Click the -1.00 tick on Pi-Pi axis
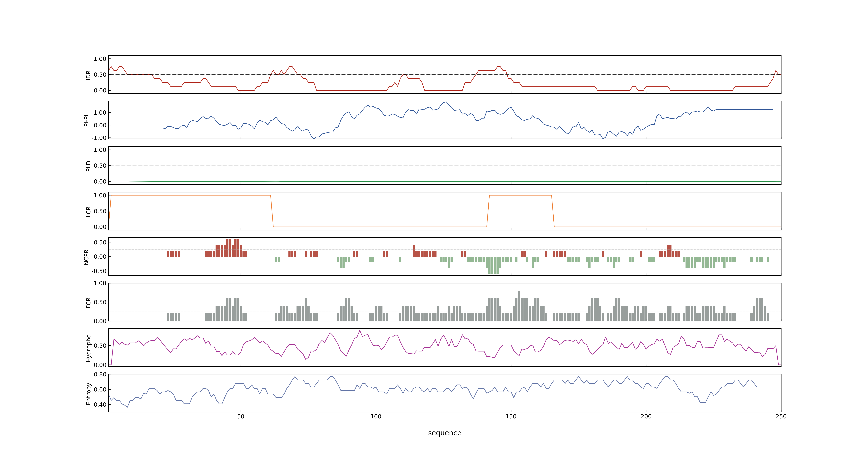 point(99,138)
